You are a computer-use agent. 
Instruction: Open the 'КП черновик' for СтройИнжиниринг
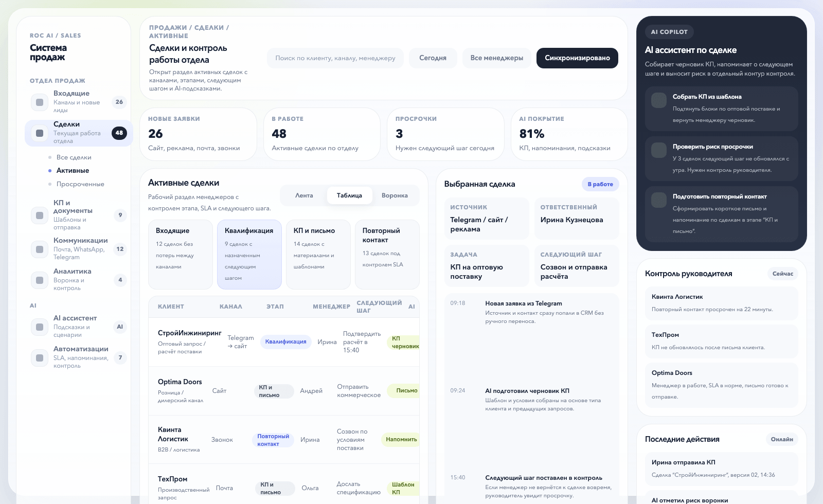405,341
